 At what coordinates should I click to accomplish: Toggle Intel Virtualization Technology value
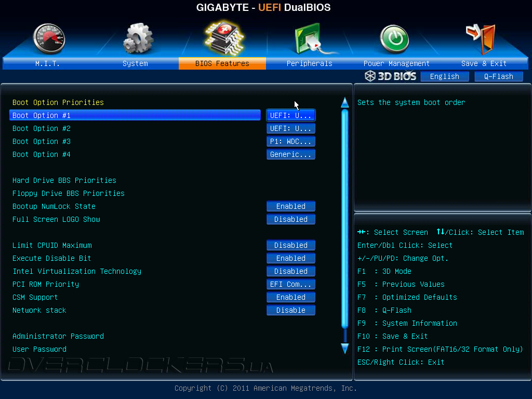(x=291, y=271)
